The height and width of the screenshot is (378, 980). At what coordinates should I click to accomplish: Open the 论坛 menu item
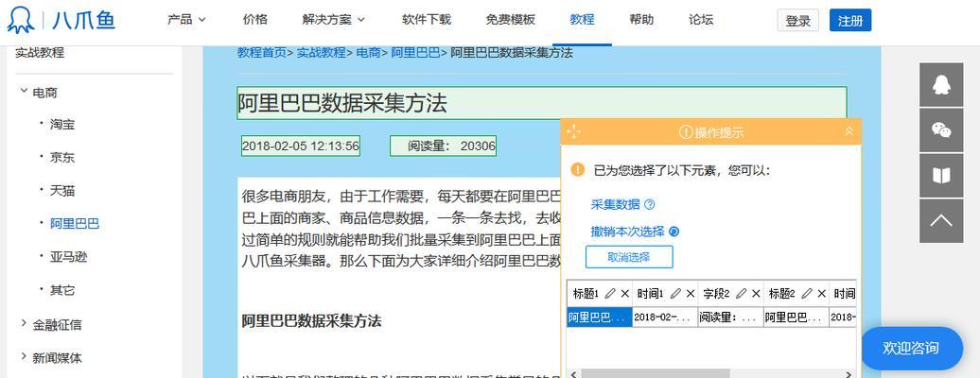tap(701, 19)
